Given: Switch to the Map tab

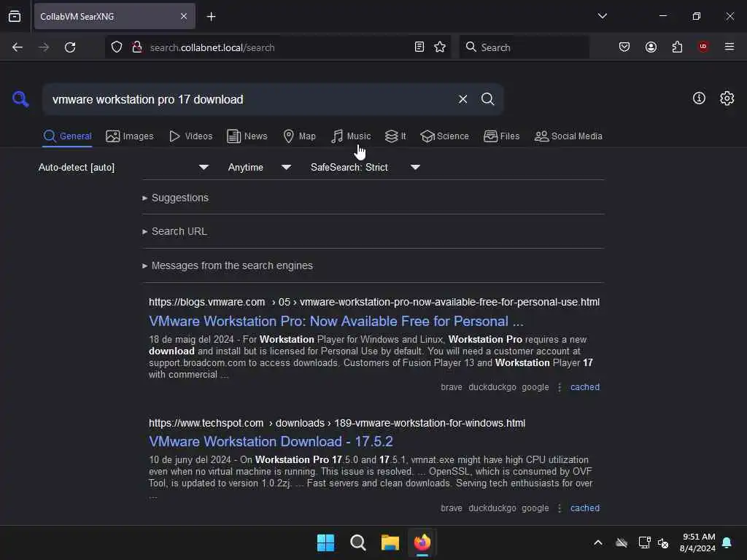Looking at the screenshot, I should click(x=299, y=136).
